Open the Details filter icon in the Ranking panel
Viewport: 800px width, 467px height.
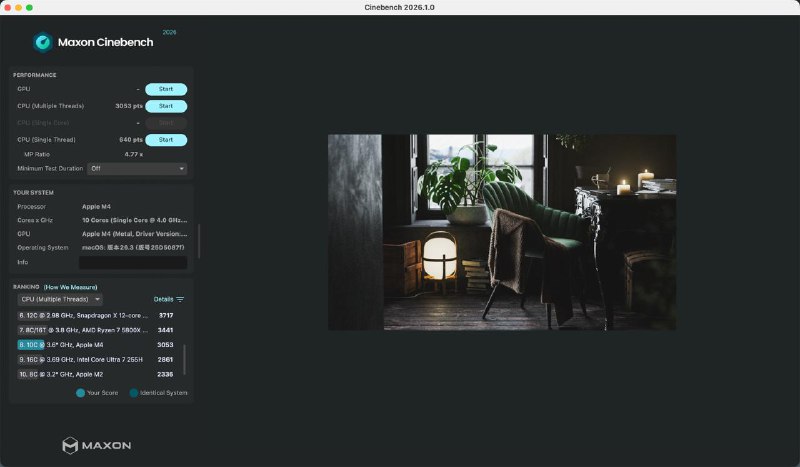tap(180, 300)
